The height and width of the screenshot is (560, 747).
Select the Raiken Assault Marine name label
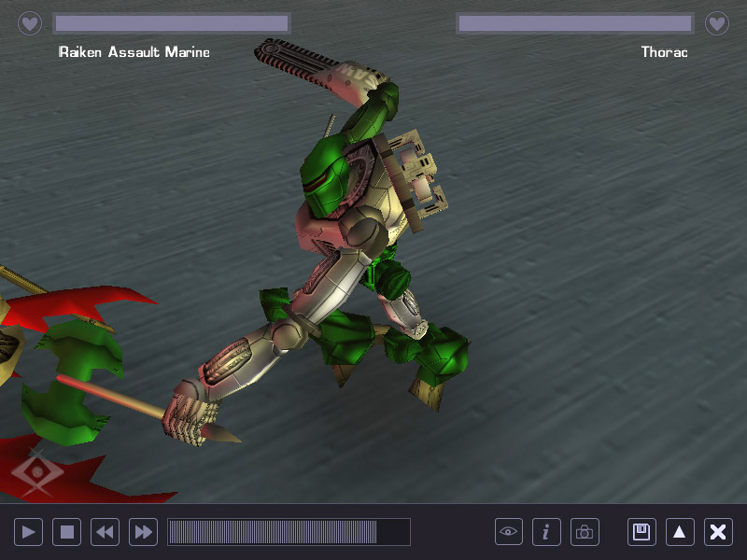click(x=134, y=51)
